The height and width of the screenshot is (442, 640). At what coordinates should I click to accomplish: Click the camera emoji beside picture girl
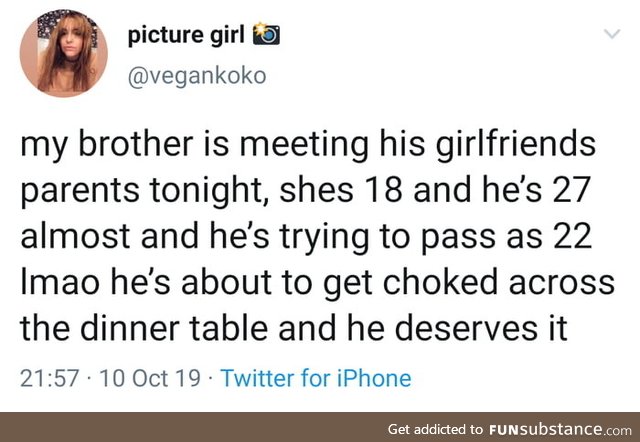pyautogui.click(x=267, y=34)
